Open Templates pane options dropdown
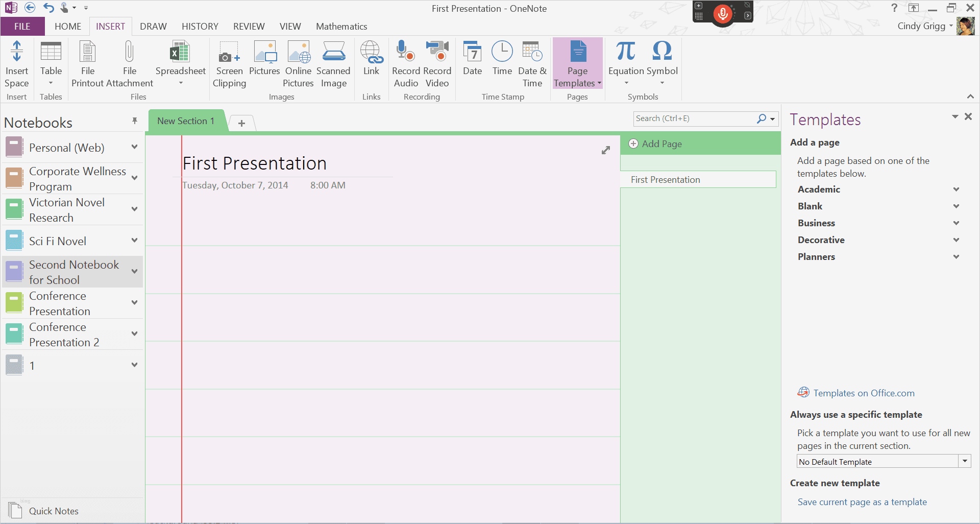The width and height of the screenshot is (980, 524). [x=955, y=117]
